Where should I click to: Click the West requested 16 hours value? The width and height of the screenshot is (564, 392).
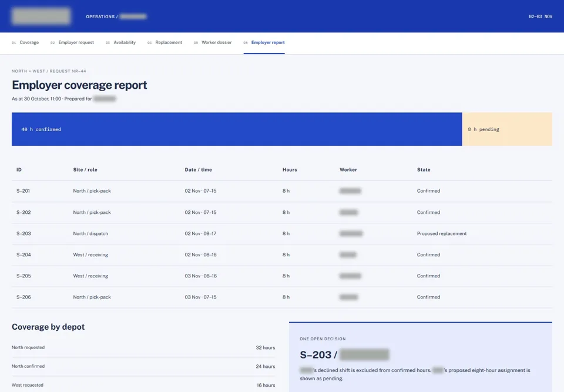[266, 385]
